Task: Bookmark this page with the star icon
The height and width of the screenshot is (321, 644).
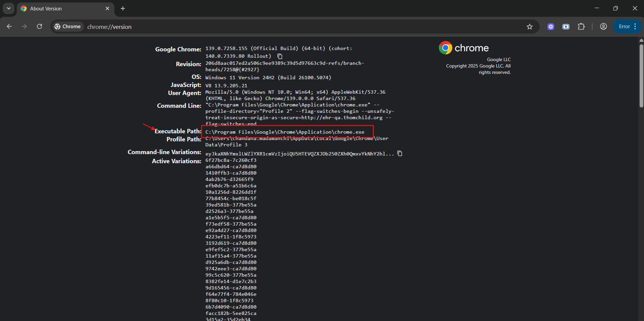Action: click(x=530, y=27)
